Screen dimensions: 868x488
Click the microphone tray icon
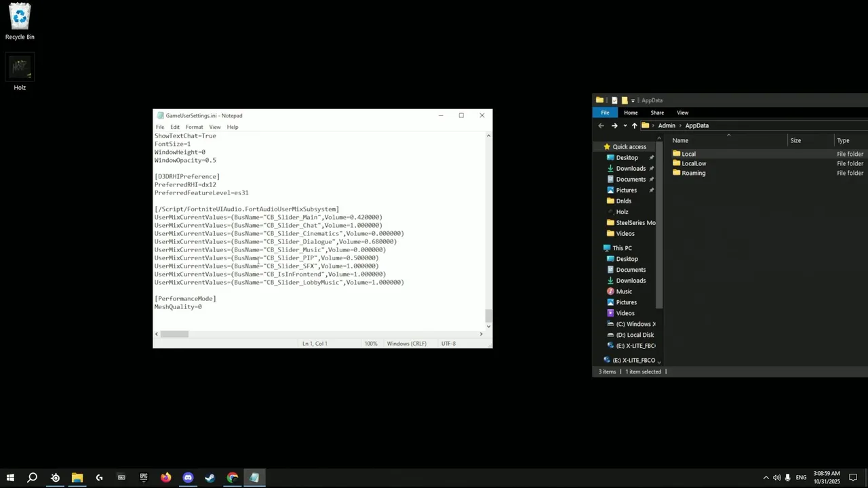(x=787, y=478)
